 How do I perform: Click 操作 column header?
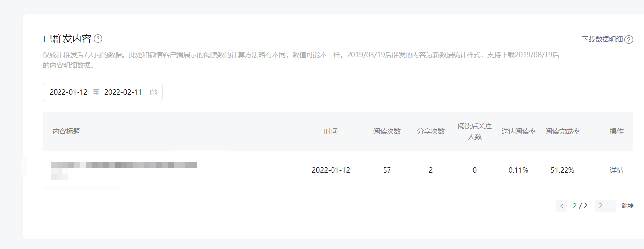coord(616,131)
